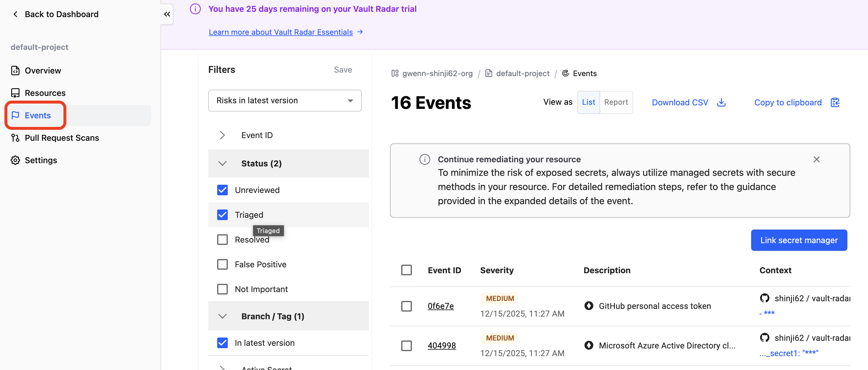
Task: Click the Settings gear icon
Action: (15, 160)
